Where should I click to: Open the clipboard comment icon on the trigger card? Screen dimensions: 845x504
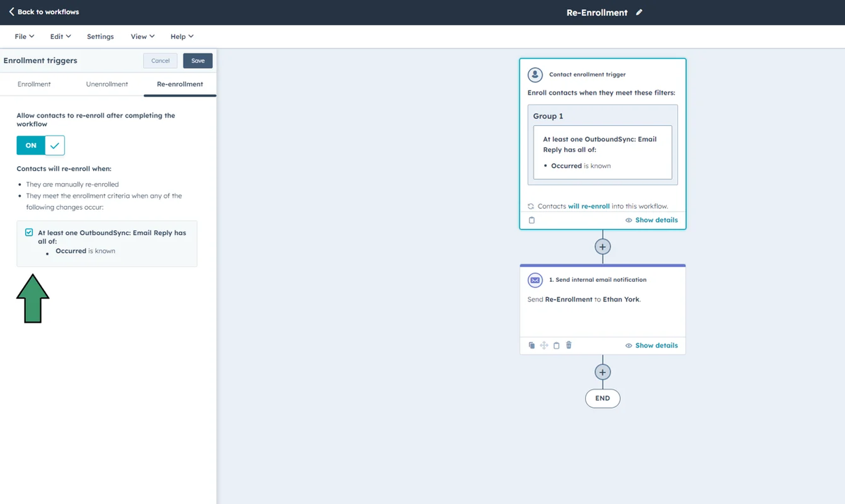pyautogui.click(x=532, y=220)
